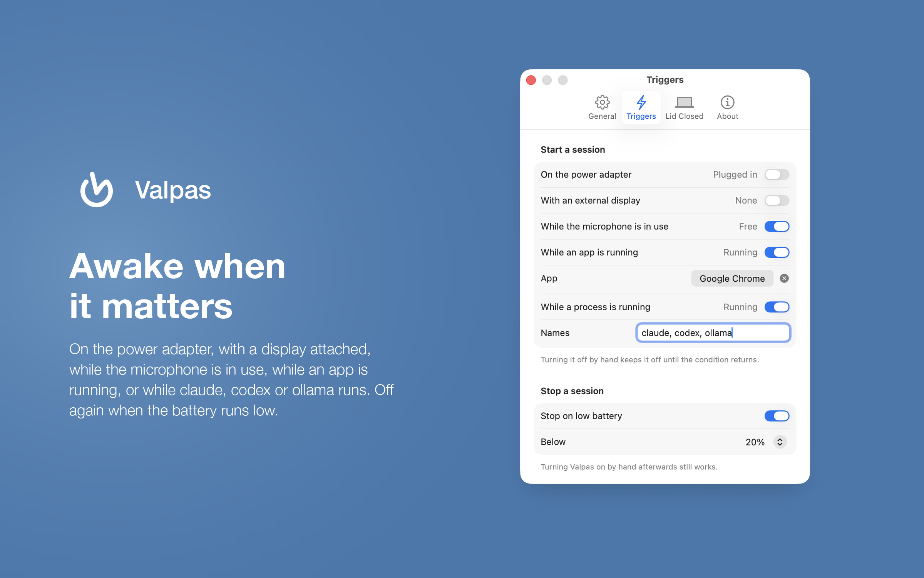The height and width of the screenshot is (578, 924).
Task: Remove Google Chrome with the clear icon
Action: click(x=784, y=278)
